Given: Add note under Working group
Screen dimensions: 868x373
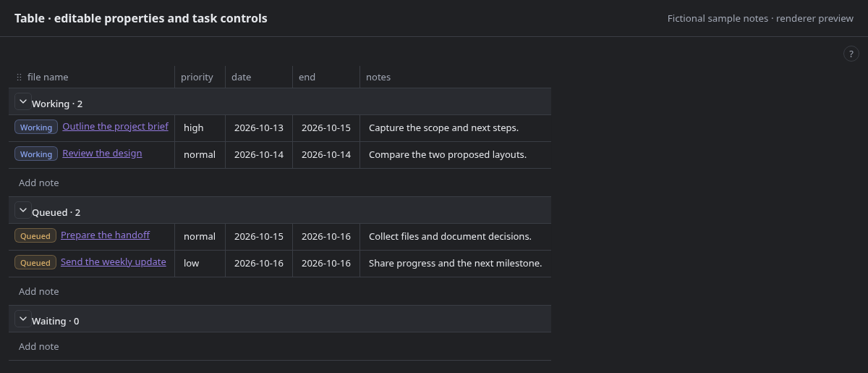Looking at the screenshot, I should 39,183.
